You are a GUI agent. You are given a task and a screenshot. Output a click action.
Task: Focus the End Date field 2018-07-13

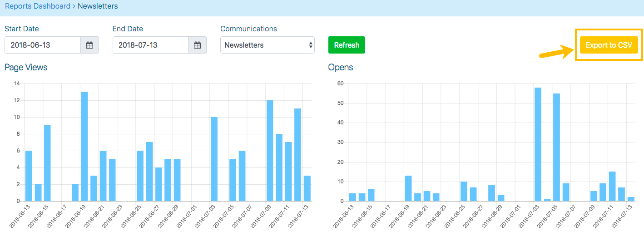click(x=150, y=45)
